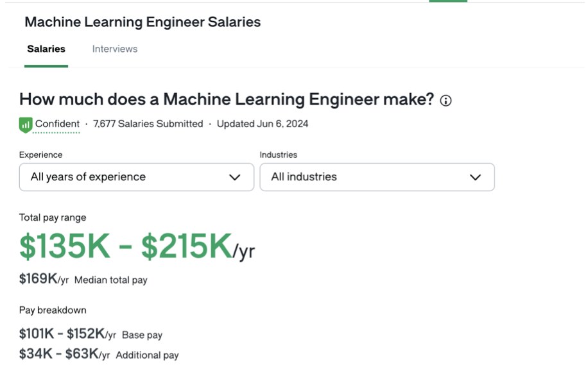Click the Pay breakdown label

53,310
